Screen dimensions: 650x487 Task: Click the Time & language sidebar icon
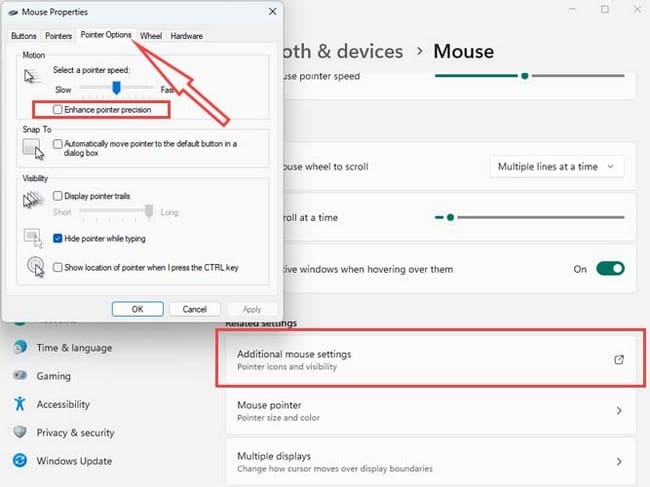[19, 348]
